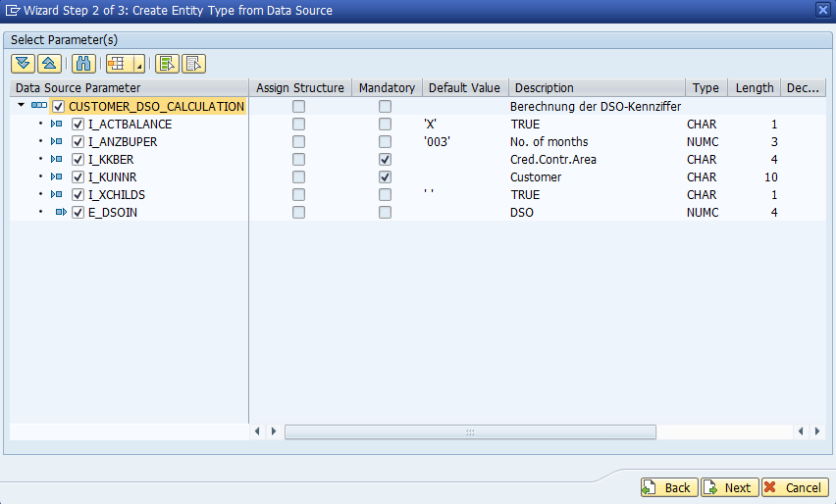
Task: Enable Assign Structure for I_KUNNR row
Action: 298,177
